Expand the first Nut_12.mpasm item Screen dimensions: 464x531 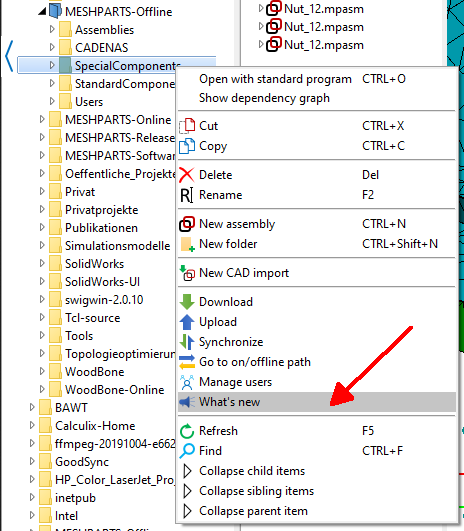point(261,8)
